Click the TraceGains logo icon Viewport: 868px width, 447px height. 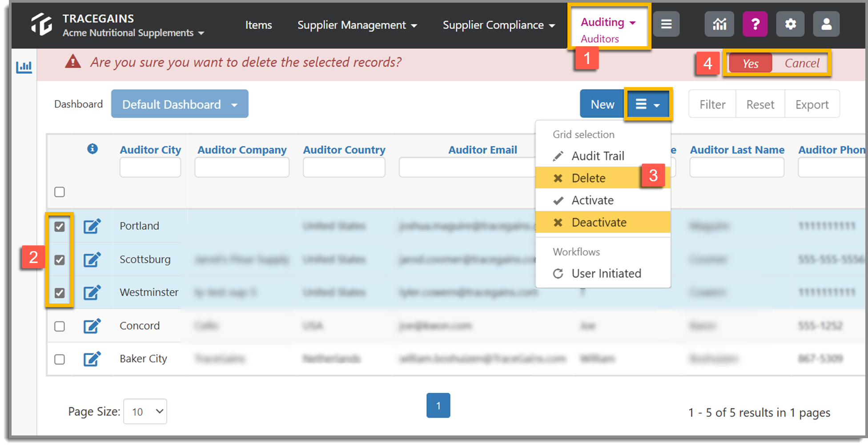point(42,24)
